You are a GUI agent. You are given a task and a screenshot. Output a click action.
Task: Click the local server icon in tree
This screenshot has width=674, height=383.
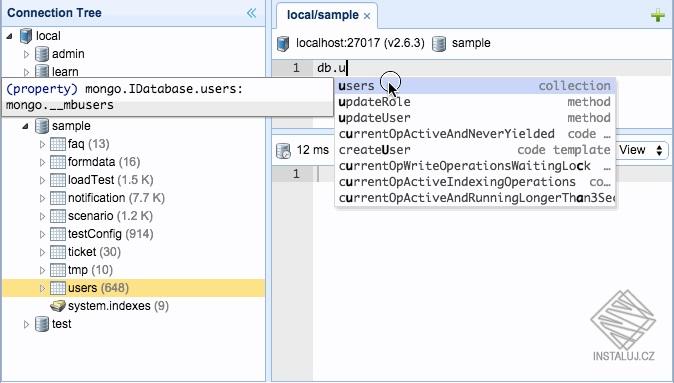(x=26, y=36)
